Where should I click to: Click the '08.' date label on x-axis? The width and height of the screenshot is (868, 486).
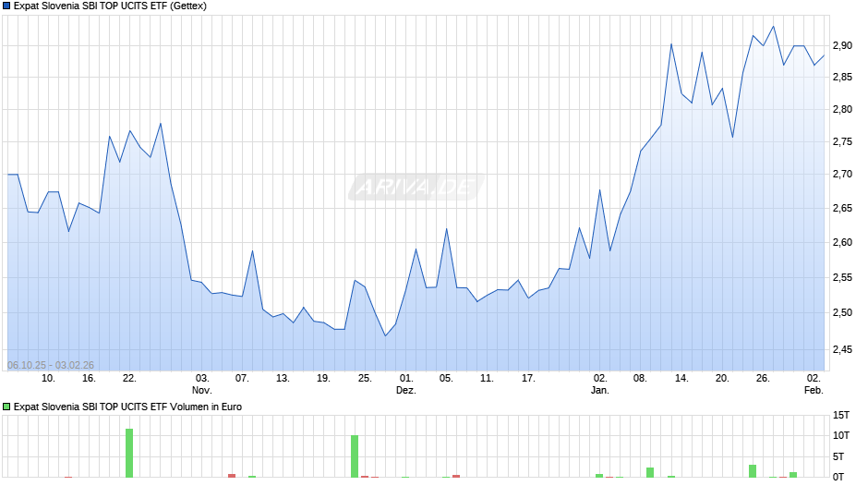[x=640, y=379]
